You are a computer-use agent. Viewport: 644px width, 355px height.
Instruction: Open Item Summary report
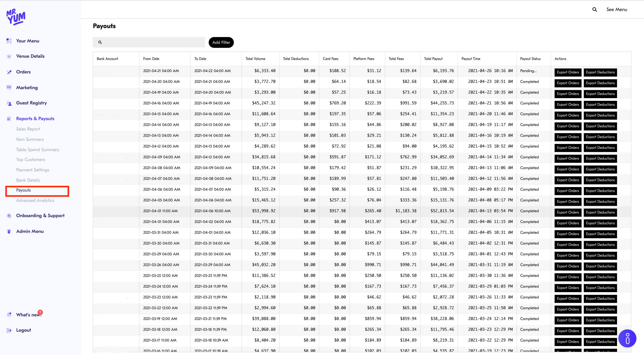tap(30, 139)
